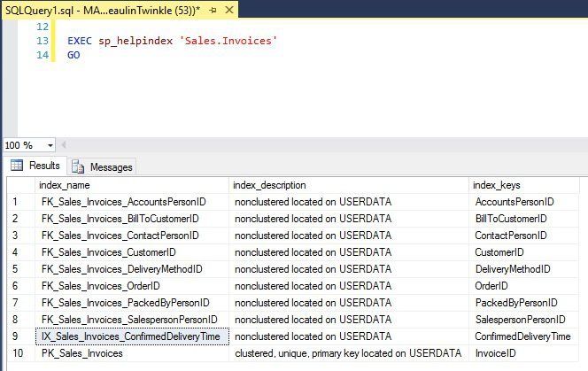Select the SalespersonPersonID index_keys cell
The width and height of the screenshot is (588, 371).
524,320
